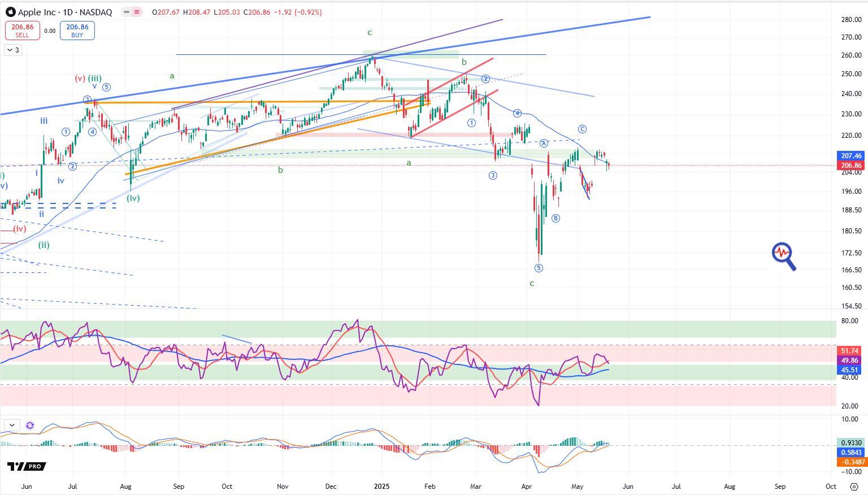
Task: Click the blue magnifier pulse icon on chart
Action: (784, 257)
